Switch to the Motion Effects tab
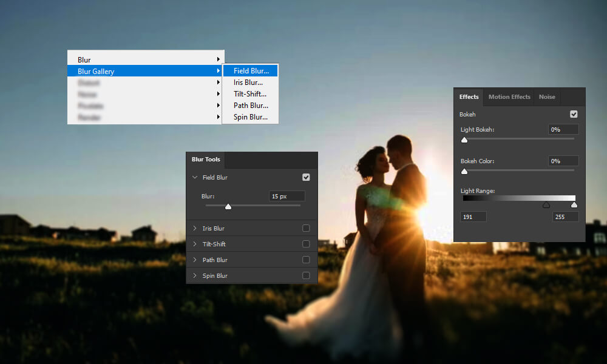This screenshot has height=364, width=607. click(509, 96)
